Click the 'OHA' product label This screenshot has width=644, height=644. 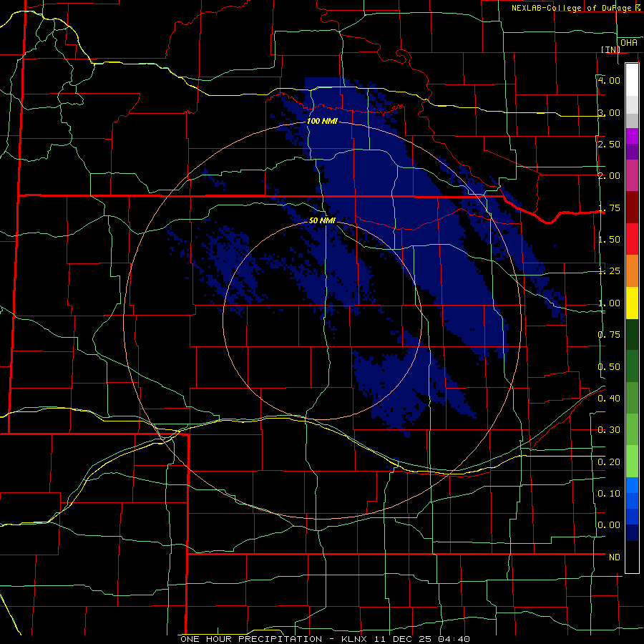629,43
